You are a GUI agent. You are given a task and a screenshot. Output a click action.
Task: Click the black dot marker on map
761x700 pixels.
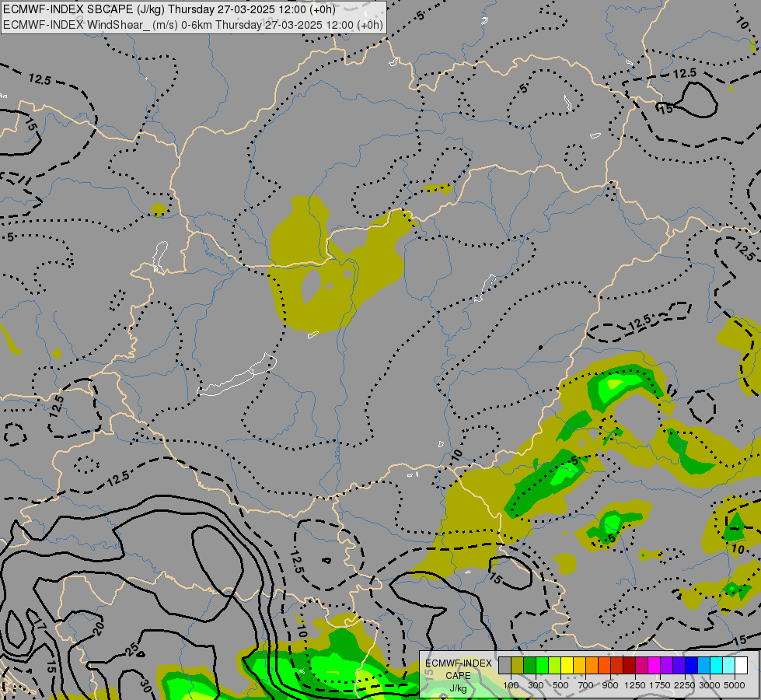(x=541, y=348)
